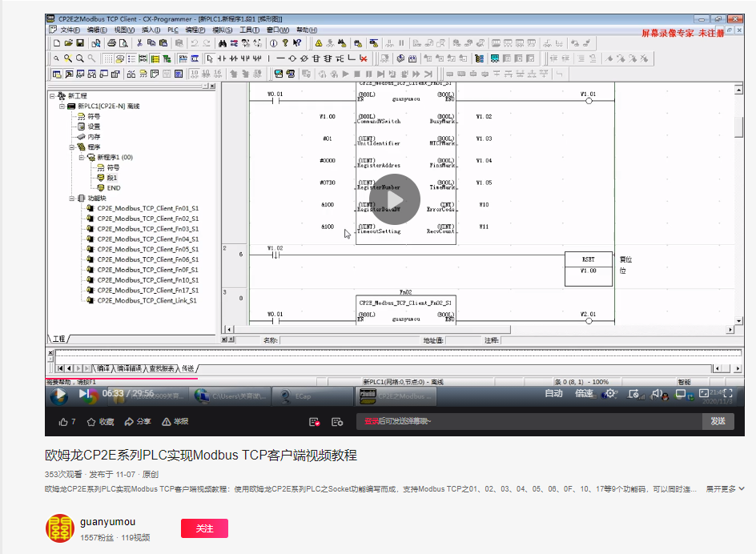Click the Paste clipboard toolbar icon

[x=163, y=43]
